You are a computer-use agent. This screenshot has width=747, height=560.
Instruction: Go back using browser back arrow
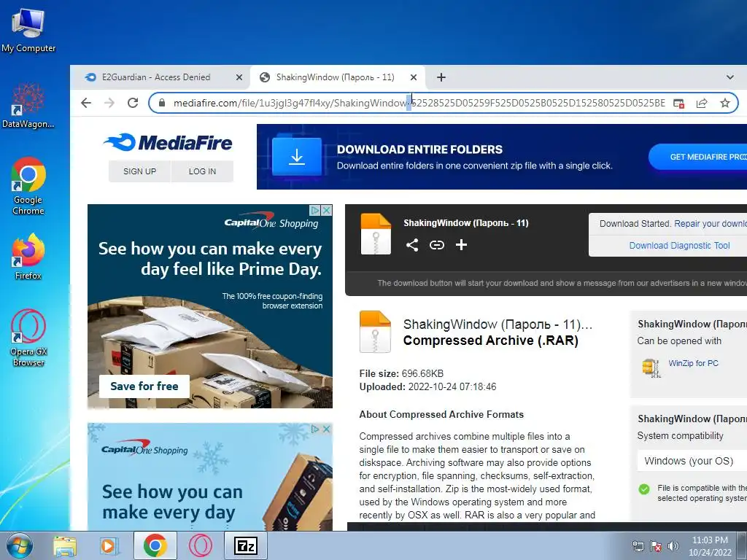click(x=86, y=103)
